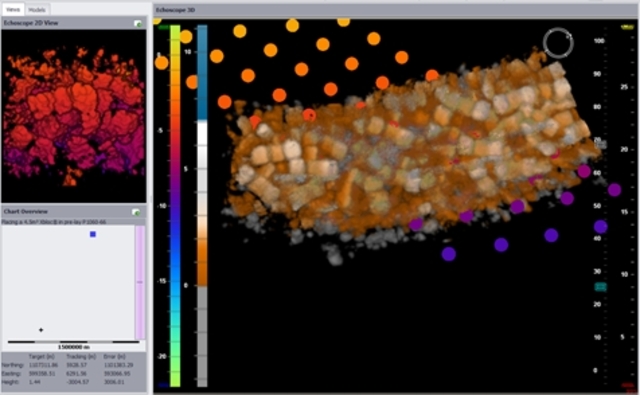The width and height of the screenshot is (640, 395).
Task: Click the red marker at bottom of right scale
Action: (x=627, y=386)
